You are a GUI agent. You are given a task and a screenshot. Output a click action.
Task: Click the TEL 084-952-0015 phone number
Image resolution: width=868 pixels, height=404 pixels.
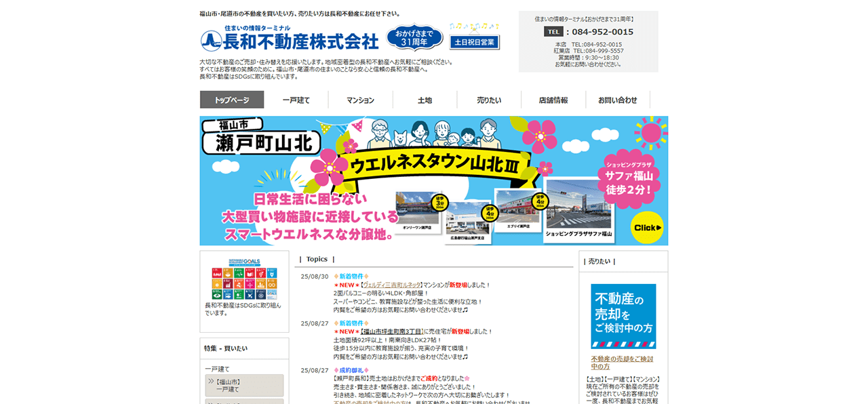pos(589,32)
